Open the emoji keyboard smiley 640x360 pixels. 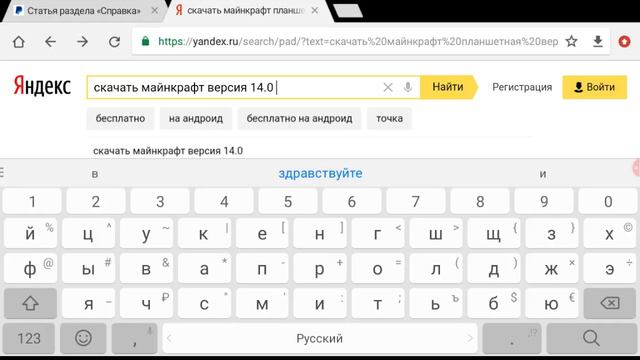click(83, 338)
